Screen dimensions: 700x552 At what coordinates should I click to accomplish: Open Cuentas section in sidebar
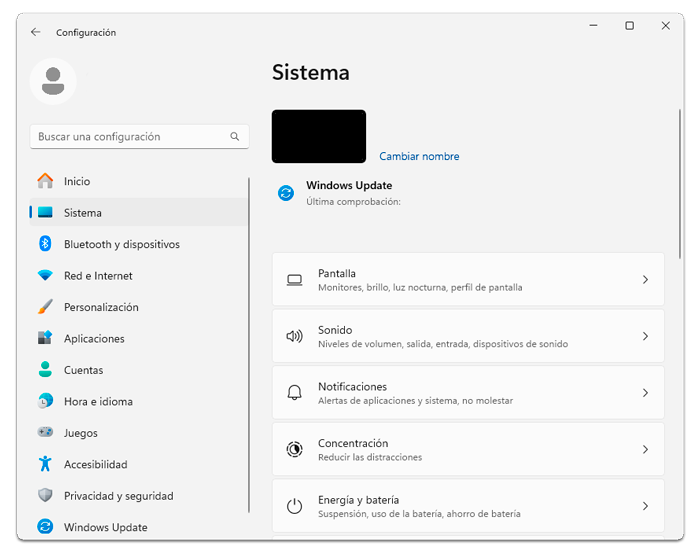click(138, 369)
